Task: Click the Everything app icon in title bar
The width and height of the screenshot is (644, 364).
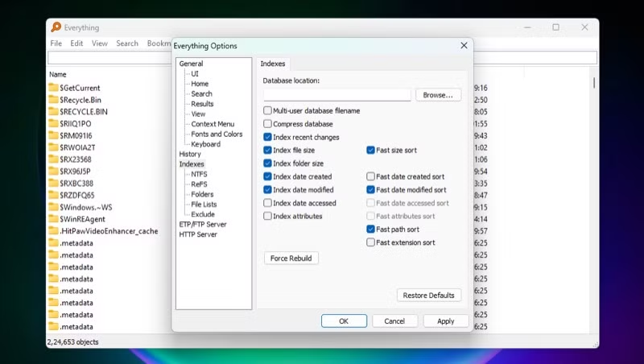Action: pyautogui.click(x=56, y=27)
